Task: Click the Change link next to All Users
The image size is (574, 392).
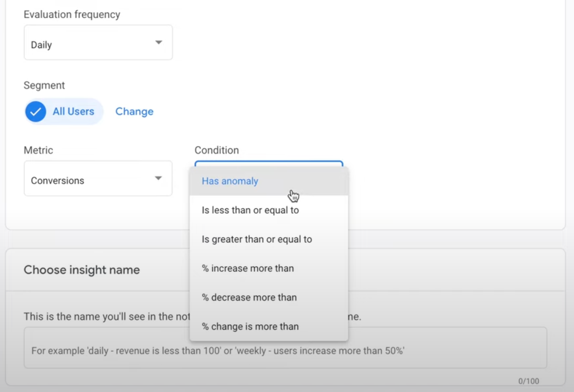Action: point(134,112)
